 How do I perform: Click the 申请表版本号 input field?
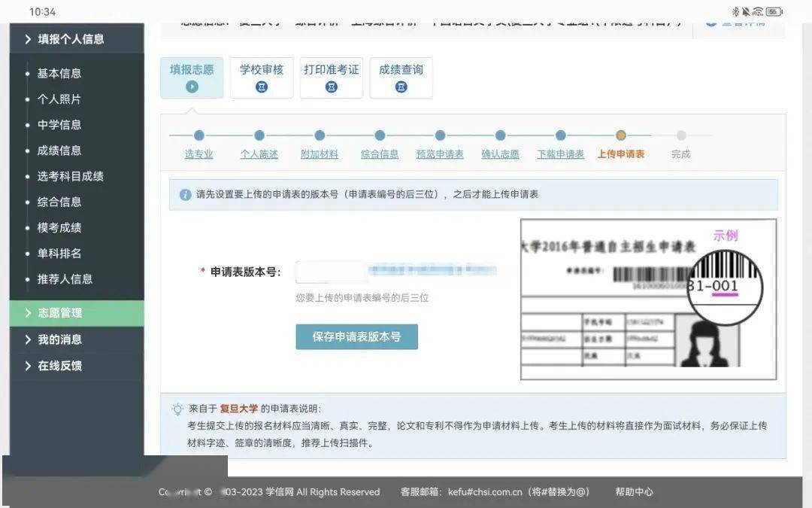coord(331,271)
